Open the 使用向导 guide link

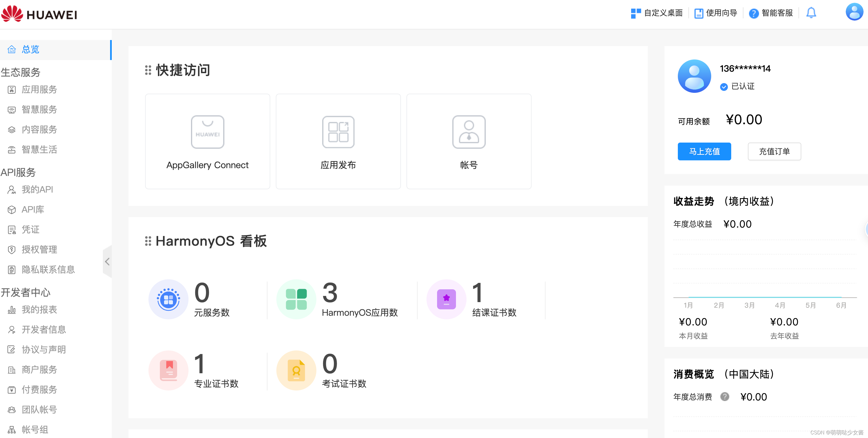(x=716, y=13)
